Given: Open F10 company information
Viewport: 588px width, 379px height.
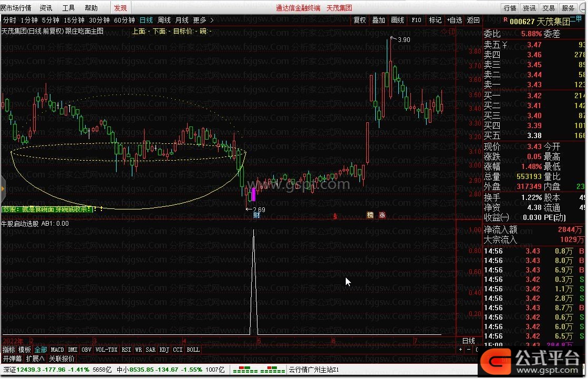Looking at the screenshot, I should [x=416, y=20].
